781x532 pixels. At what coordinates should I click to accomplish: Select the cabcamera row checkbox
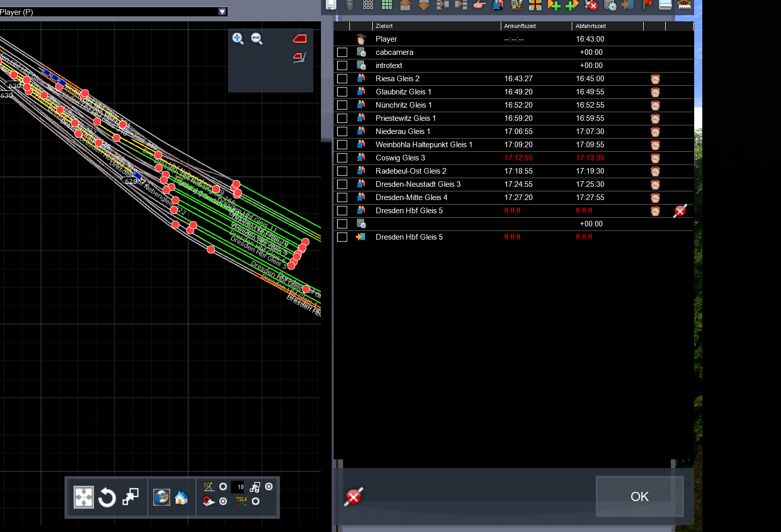[342, 52]
